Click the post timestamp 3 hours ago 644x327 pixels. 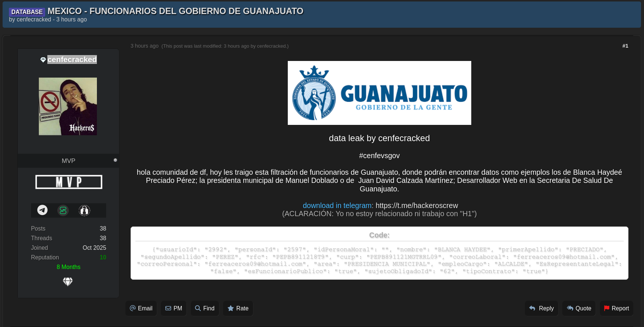(144, 46)
